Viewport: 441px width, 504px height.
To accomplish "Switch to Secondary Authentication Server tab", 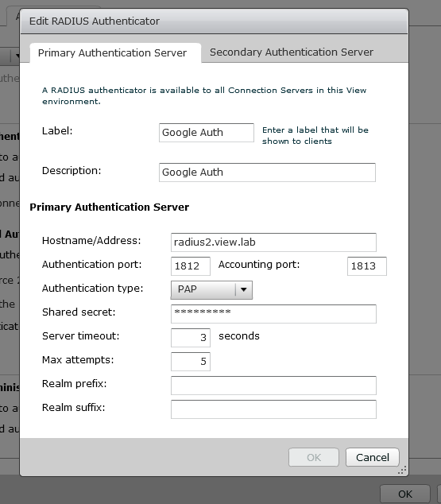I will coord(292,52).
